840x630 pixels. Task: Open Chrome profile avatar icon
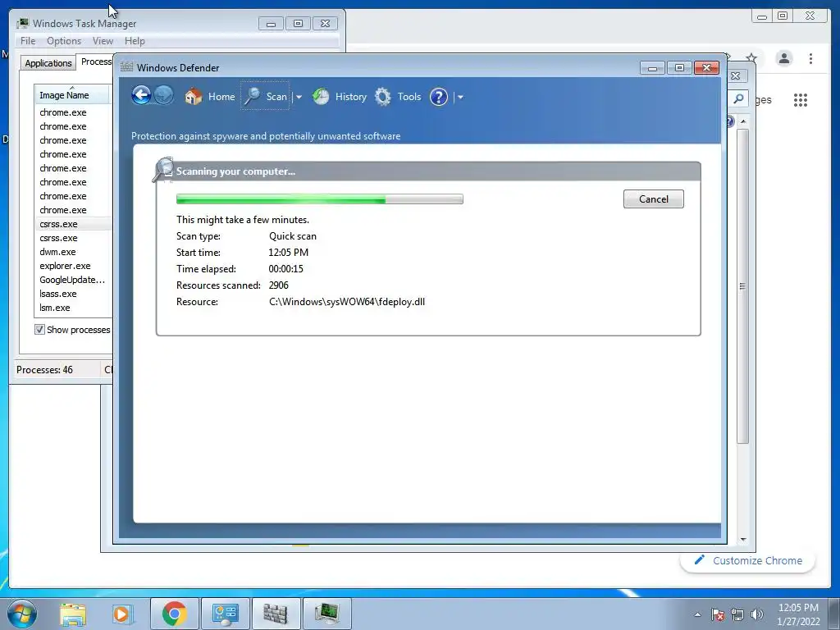click(x=784, y=58)
